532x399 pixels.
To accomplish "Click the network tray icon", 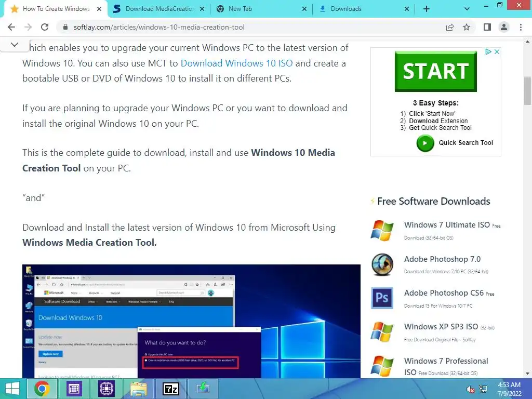I will [483, 389].
